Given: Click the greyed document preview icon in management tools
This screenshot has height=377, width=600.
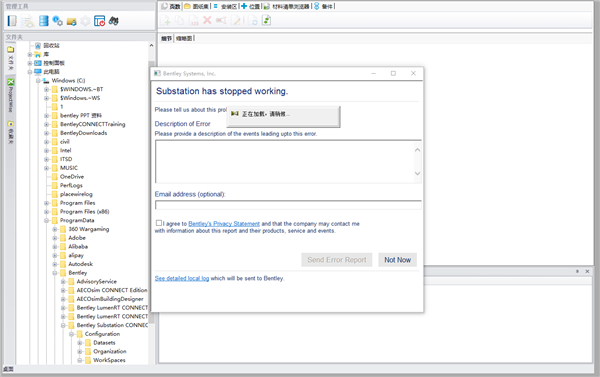Looking at the screenshot, I should pyautogui.click(x=28, y=21).
